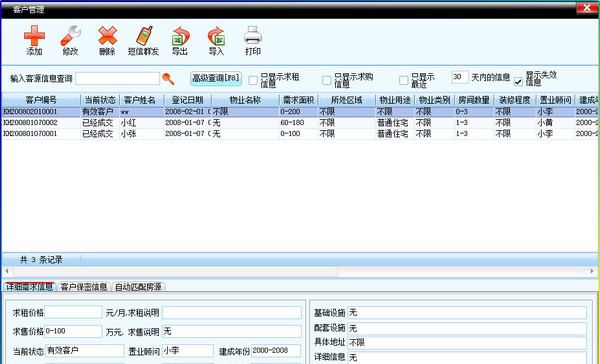600x364 pixels.
Task: Click the 求租价格 input field
Action: pos(73,312)
